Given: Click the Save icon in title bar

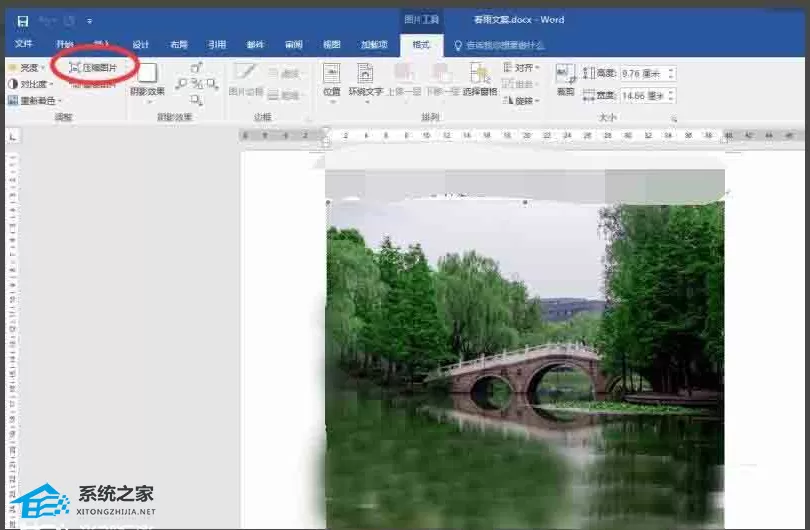Looking at the screenshot, I should 23,21.
